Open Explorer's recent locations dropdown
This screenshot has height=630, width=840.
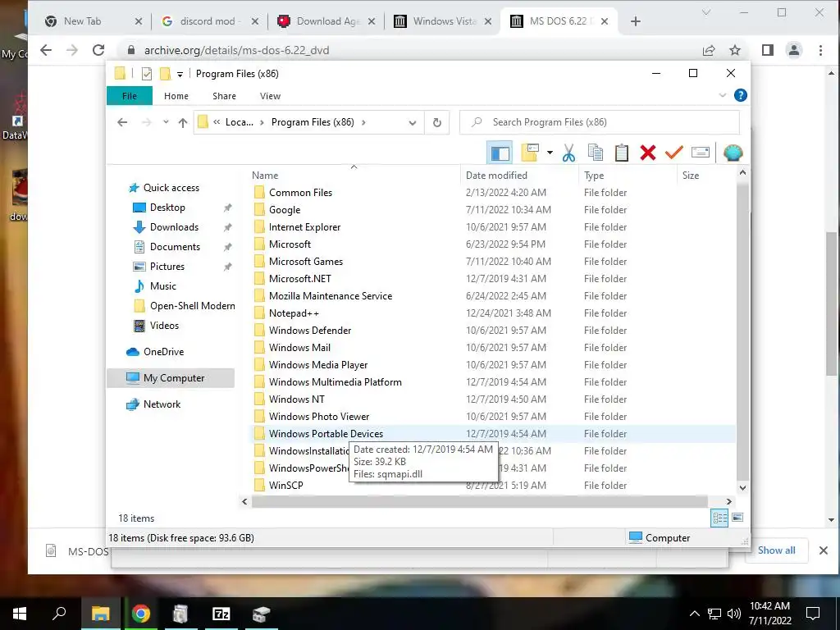pos(166,122)
